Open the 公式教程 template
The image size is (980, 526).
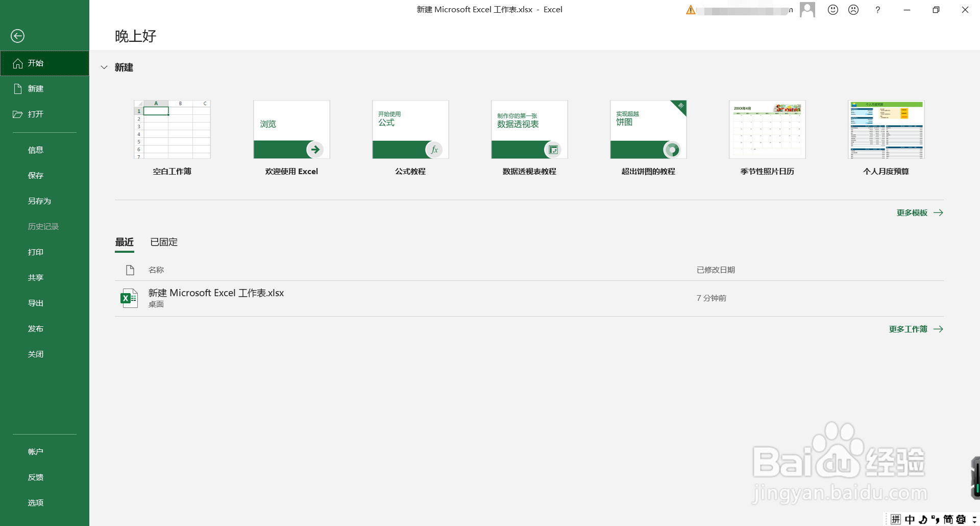tap(410, 138)
